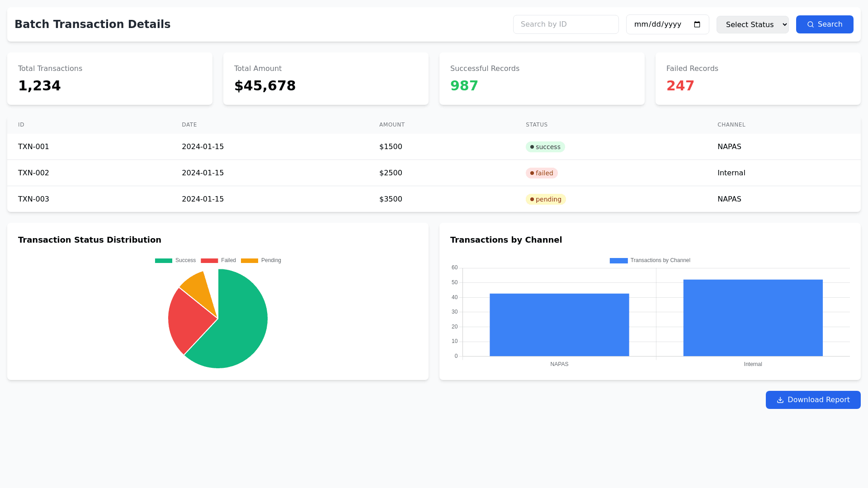Click the Status column header

[x=536, y=125]
